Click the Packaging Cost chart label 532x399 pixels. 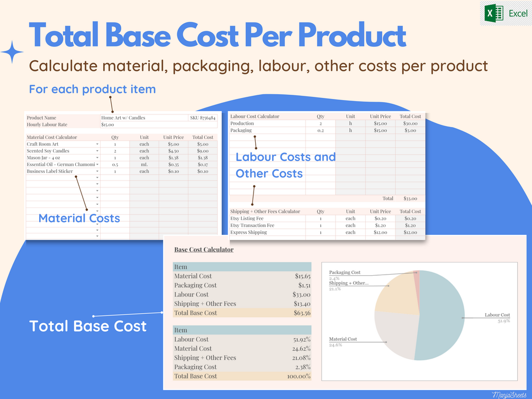coord(345,273)
